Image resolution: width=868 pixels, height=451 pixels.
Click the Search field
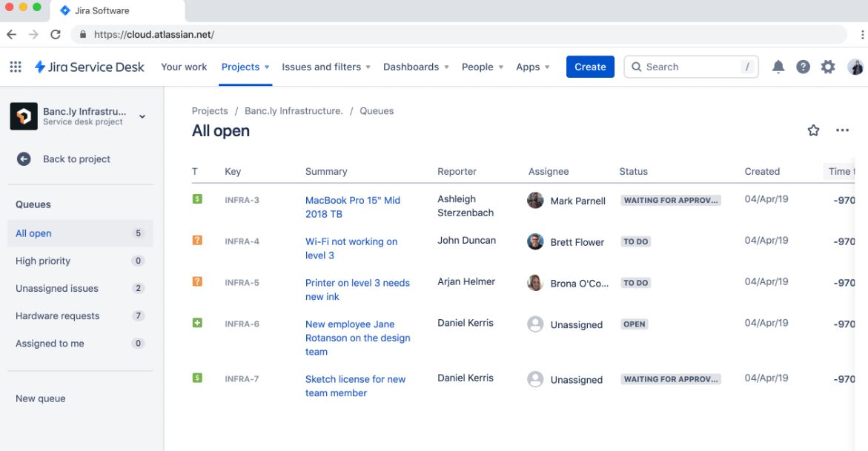(x=691, y=67)
